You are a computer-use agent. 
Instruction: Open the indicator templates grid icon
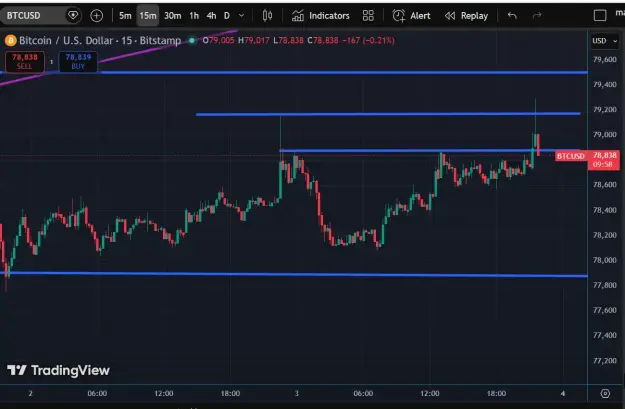(x=368, y=16)
